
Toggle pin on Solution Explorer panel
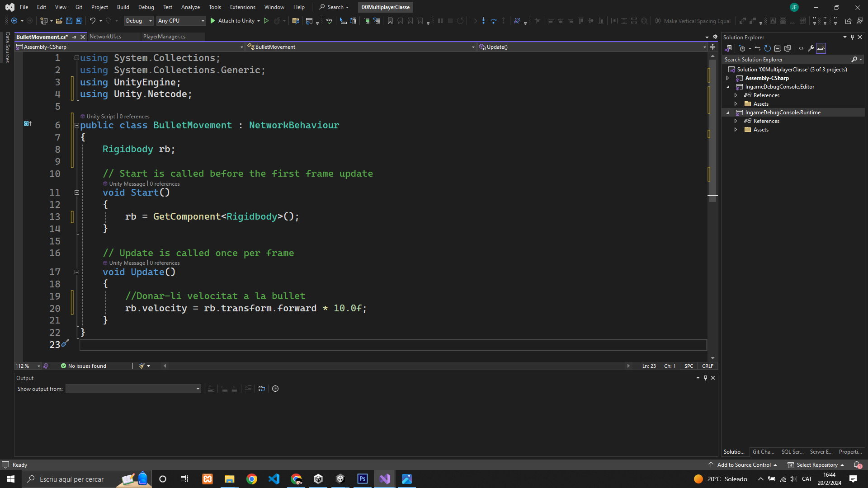pos(852,38)
